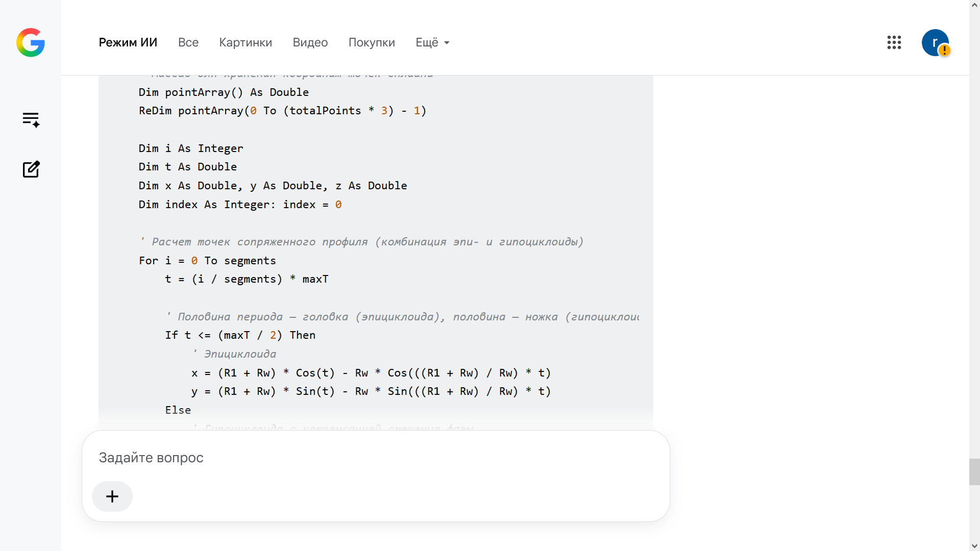Image resolution: width=980 pixels, height=551 pixels.
Task: Focus the Задайте вопрос input field
Action: (x=376, y=458)
